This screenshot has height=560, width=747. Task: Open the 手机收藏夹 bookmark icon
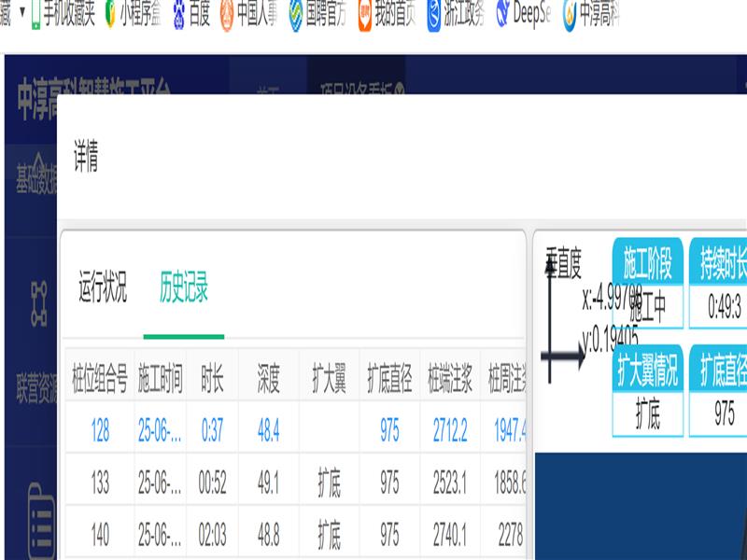pos(37,15)
